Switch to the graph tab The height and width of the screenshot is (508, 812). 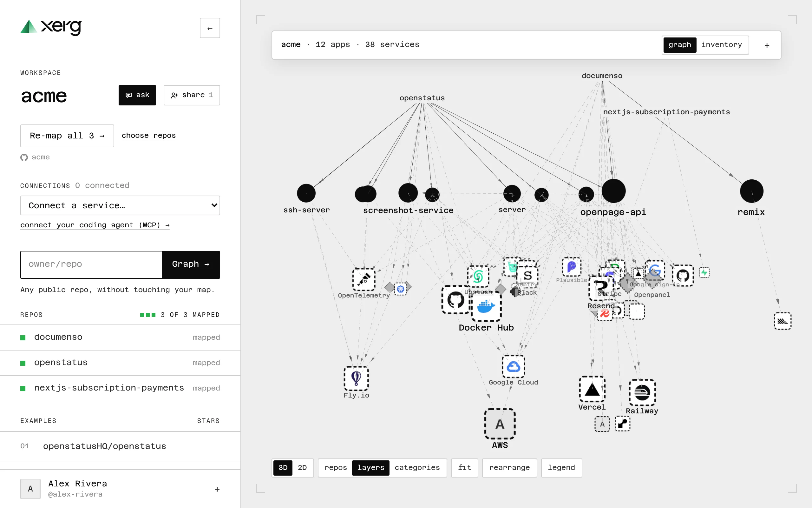click(680, 45)
